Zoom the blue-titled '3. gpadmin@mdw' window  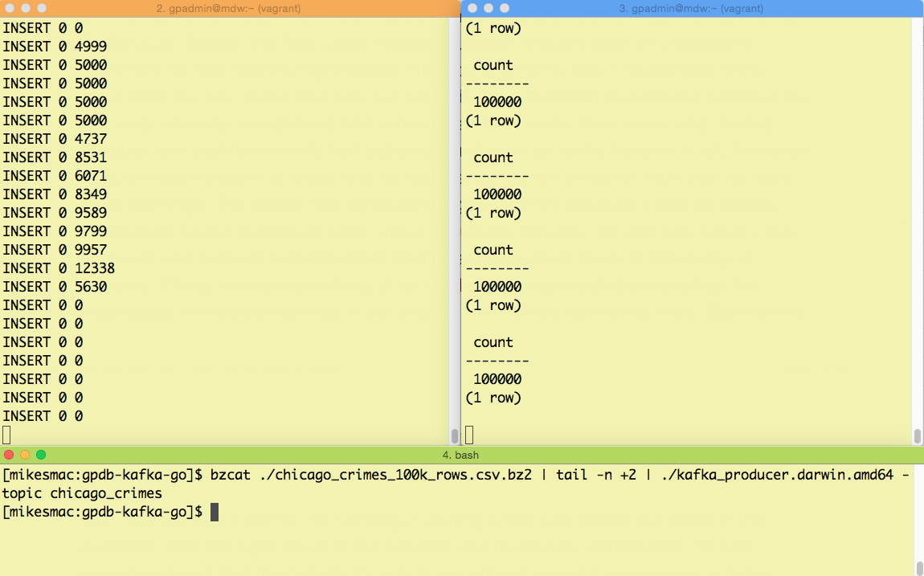[504, 8]
